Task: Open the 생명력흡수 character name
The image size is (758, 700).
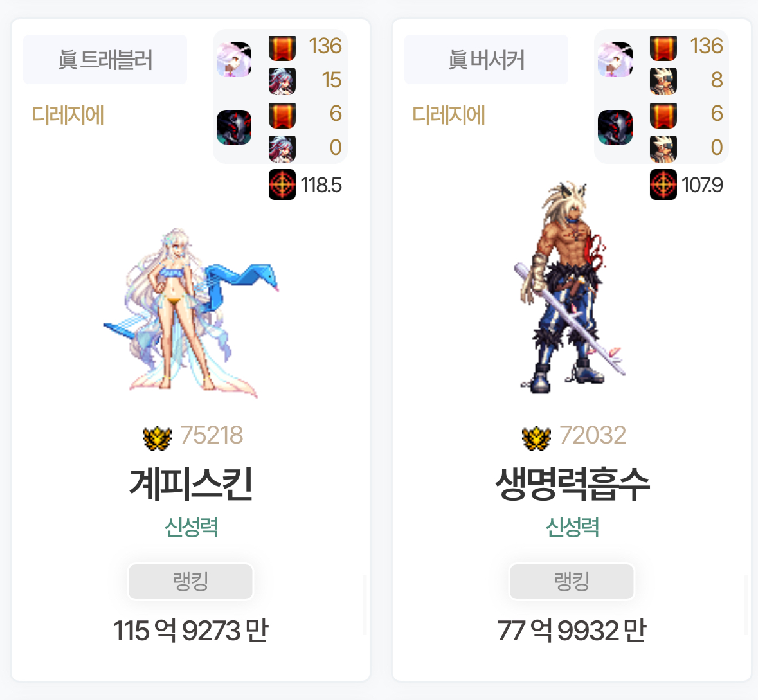Action: pos(572,483)
